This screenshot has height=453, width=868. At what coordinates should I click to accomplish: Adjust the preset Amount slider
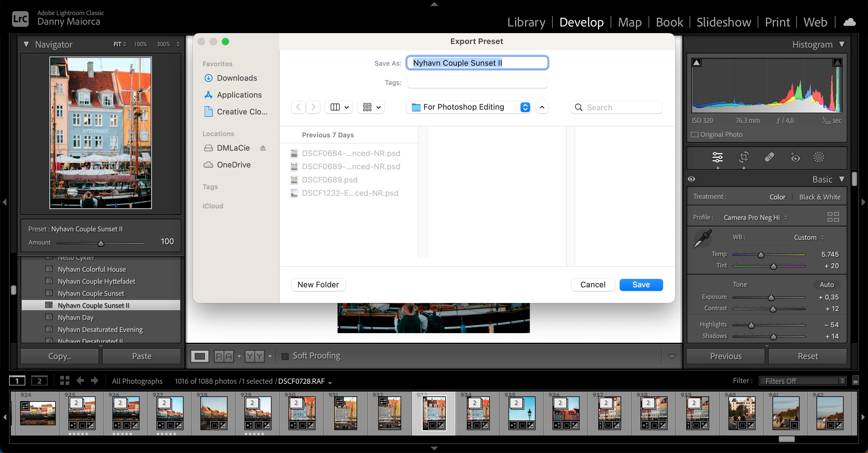coord(101,243)
